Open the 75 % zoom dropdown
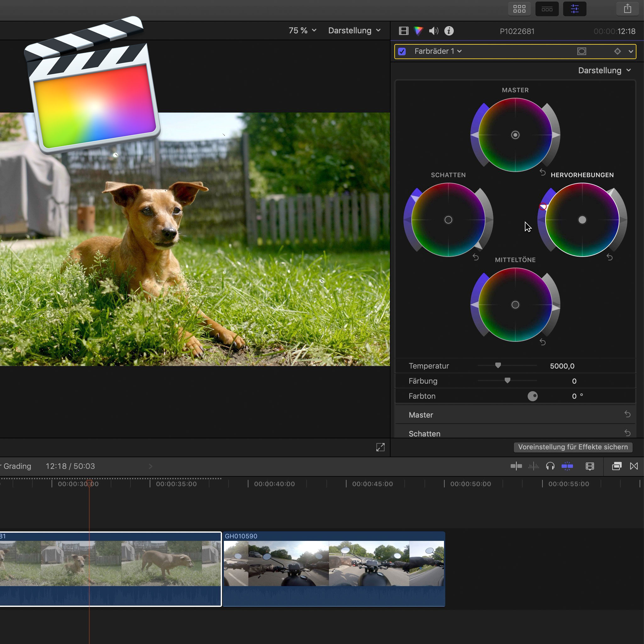Image resolution: width=644 pixels, height=644 pixels. pyautogui.click(x=302, y=30)
